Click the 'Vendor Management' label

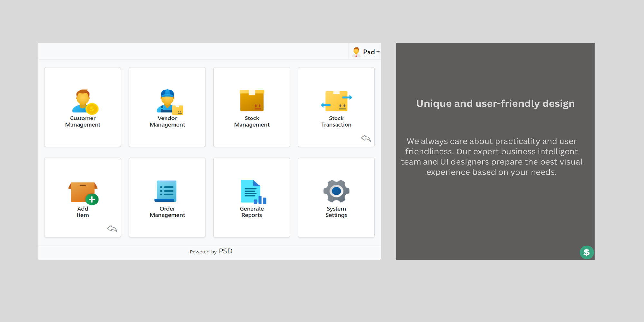(167, 121)
